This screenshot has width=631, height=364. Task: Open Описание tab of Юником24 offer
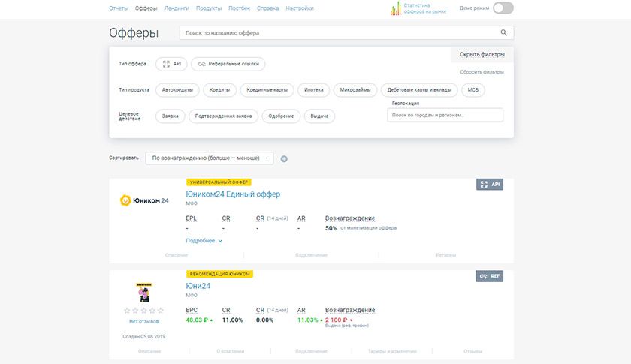tap(177, 255)
